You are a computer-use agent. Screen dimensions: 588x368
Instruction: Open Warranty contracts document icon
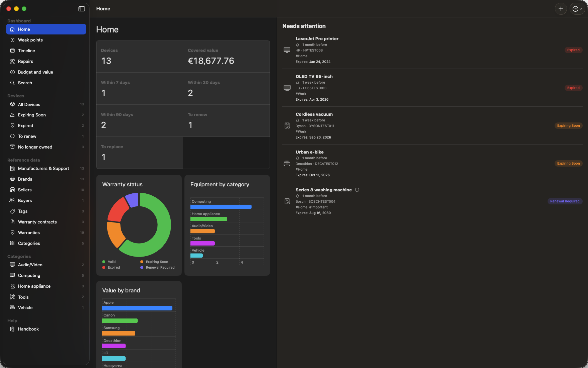[x=12, y=222]
